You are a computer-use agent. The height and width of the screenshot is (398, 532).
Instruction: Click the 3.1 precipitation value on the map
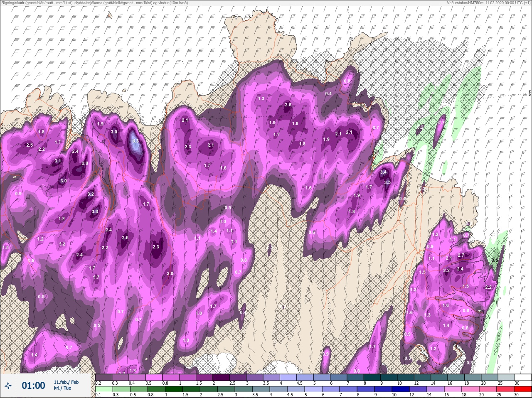click(x=58, y=161)
